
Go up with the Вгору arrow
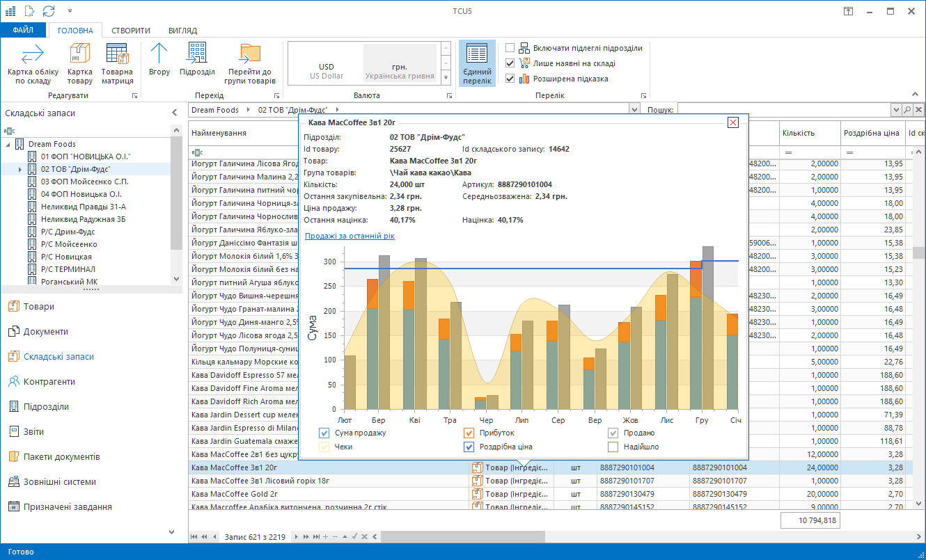tap(159, 60)
